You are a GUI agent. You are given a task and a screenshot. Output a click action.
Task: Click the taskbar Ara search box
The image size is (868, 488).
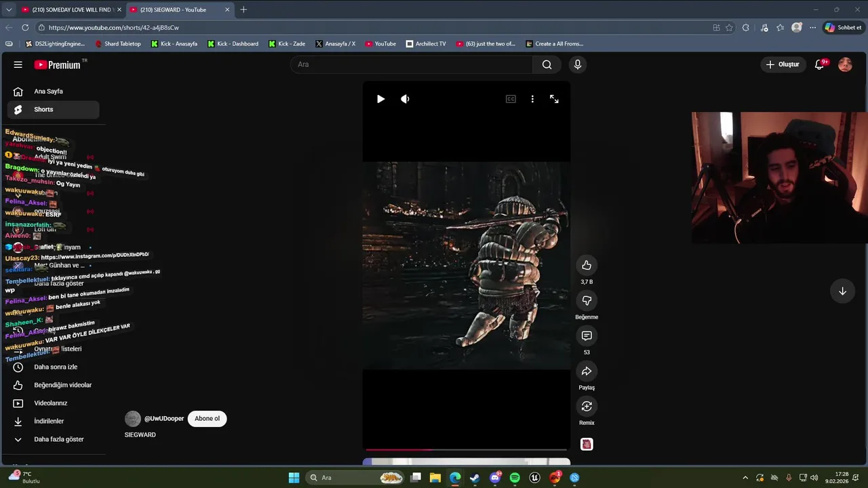pyautogui.click(x=356, y=478)
